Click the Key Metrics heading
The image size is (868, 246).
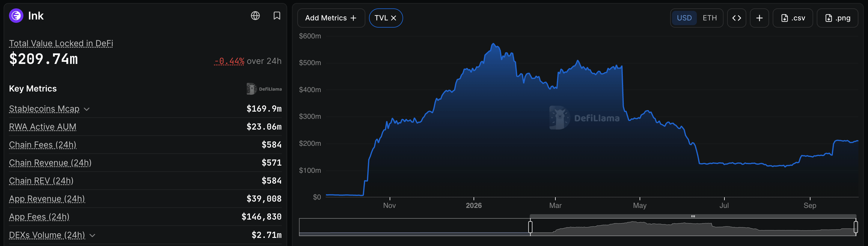tap(33, 88)
